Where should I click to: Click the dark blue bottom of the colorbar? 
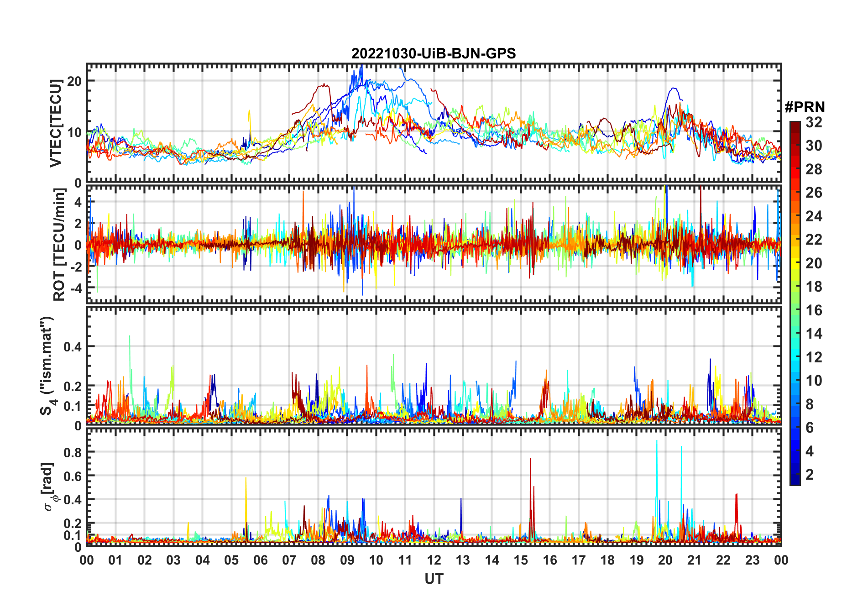coord(795,481)
